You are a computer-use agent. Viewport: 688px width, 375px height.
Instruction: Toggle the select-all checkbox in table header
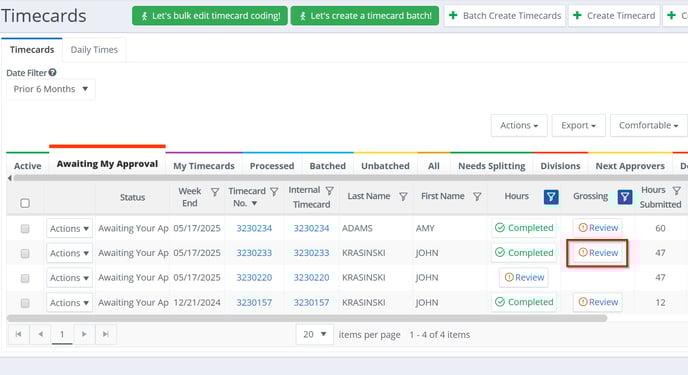tap(25, 203)
